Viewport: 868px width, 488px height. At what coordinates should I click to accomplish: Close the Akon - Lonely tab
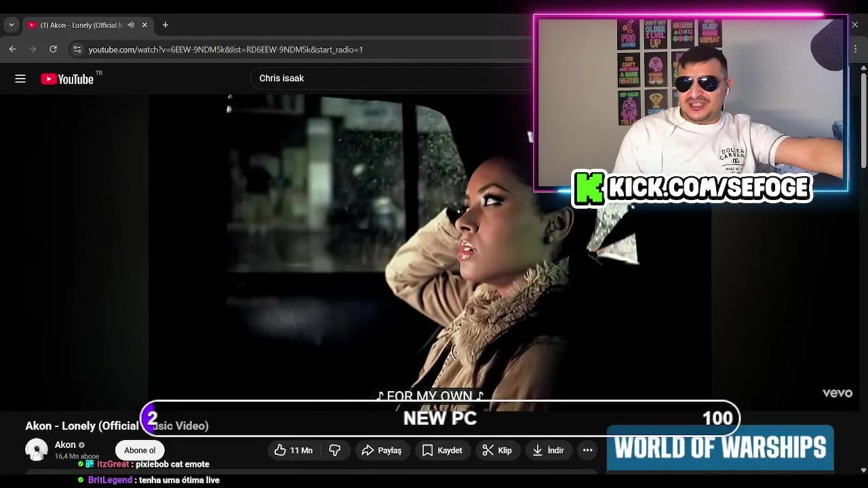tap(144, 25)
